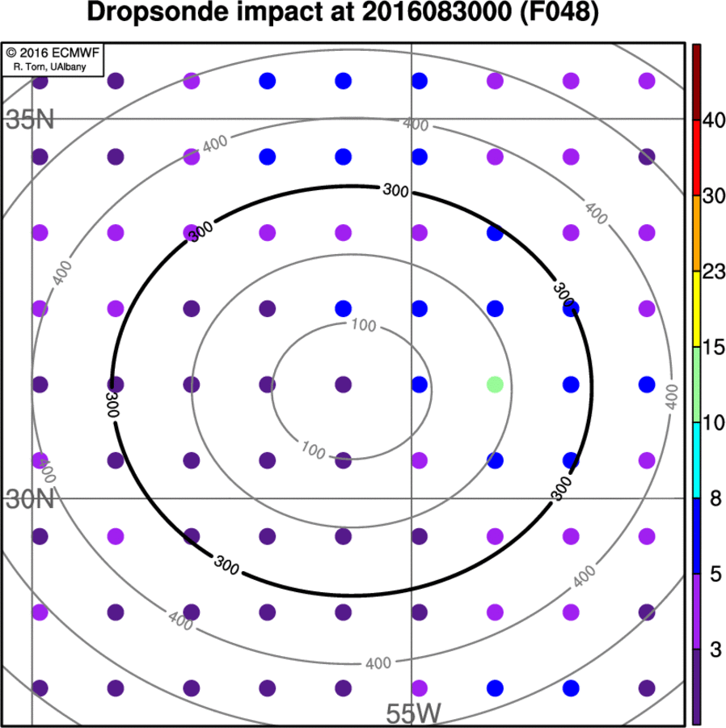
Task: Click the upper "100" contour label
Action: click(363, 325)
